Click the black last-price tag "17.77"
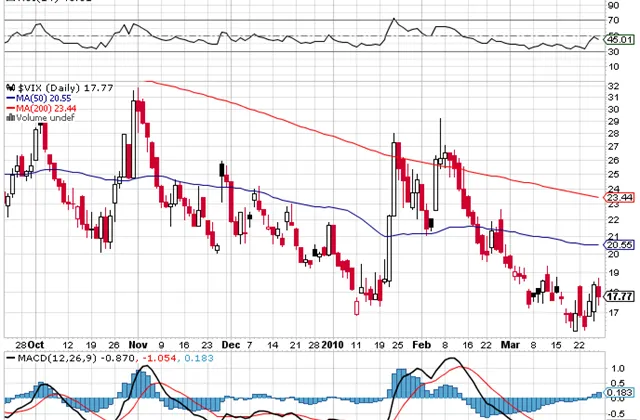This screenshot has height=420, width=640. [x=620, y=296]
